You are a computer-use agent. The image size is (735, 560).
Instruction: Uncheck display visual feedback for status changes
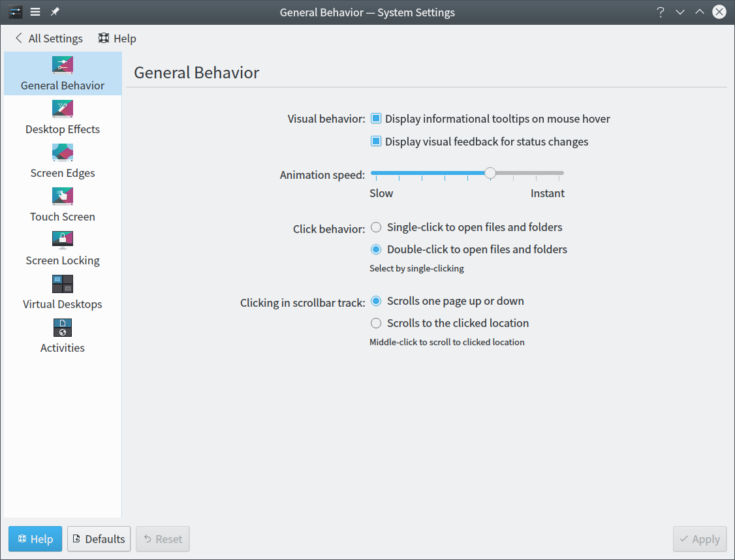(376, 141)
